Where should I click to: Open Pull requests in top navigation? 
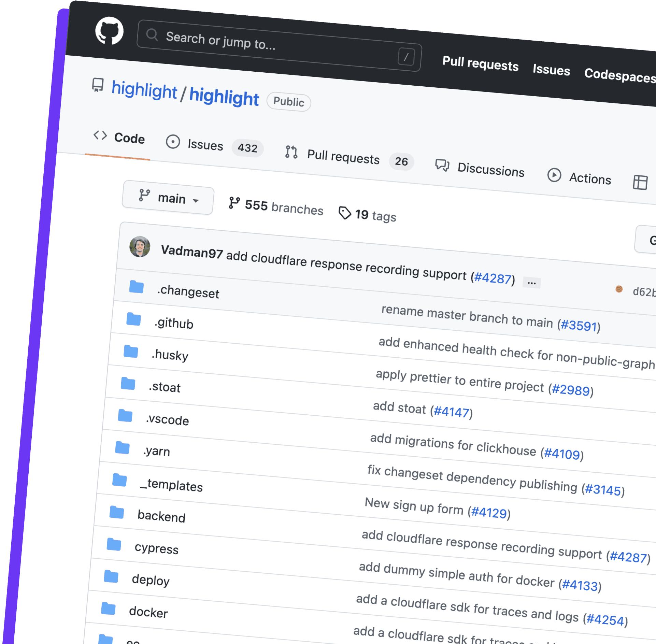point(480,63)
